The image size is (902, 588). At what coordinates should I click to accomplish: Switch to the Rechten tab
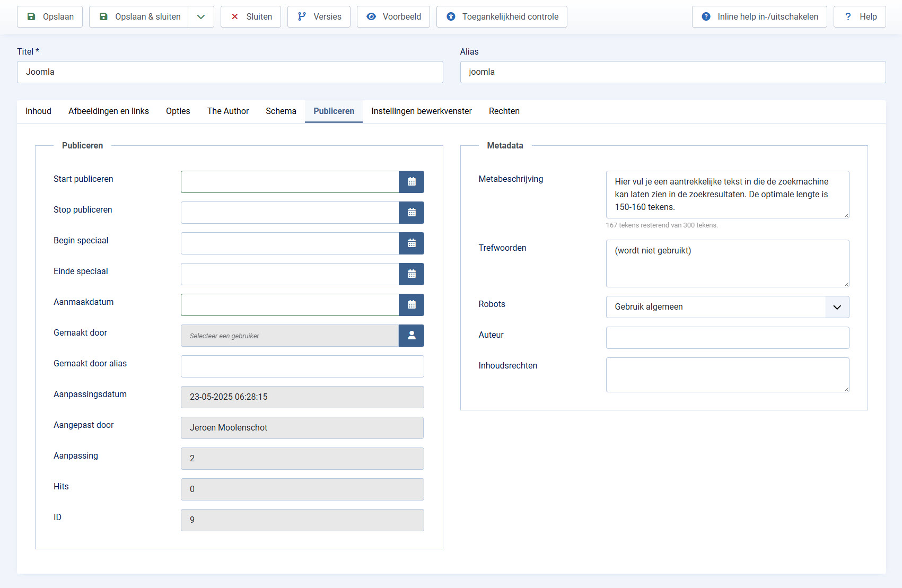[x=504, y=111]
